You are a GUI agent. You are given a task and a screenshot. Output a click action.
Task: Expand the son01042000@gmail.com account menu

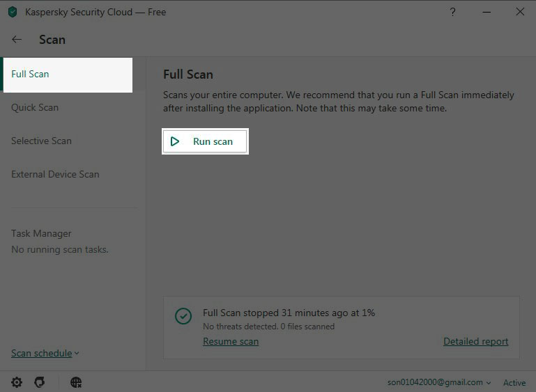pos(439,382)
